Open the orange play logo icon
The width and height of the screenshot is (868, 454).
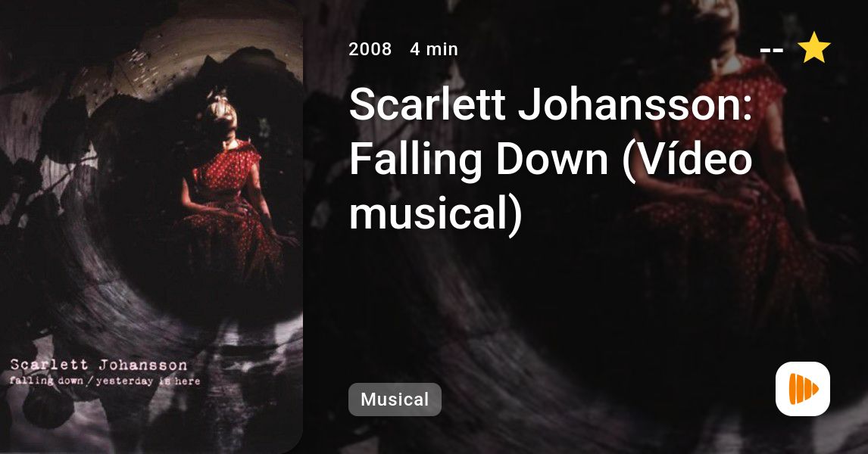click(x=803, y=389)
